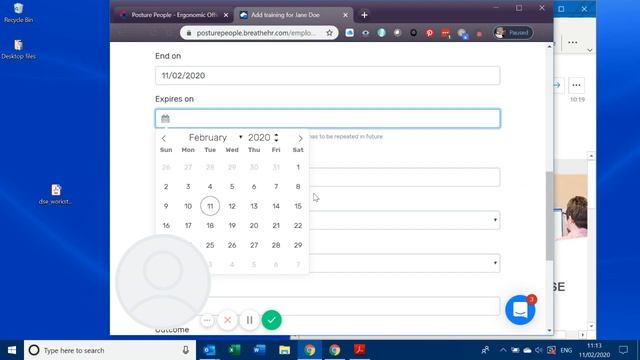Select 11 in the calendar
Screen dimensions: 640x360
210,206
